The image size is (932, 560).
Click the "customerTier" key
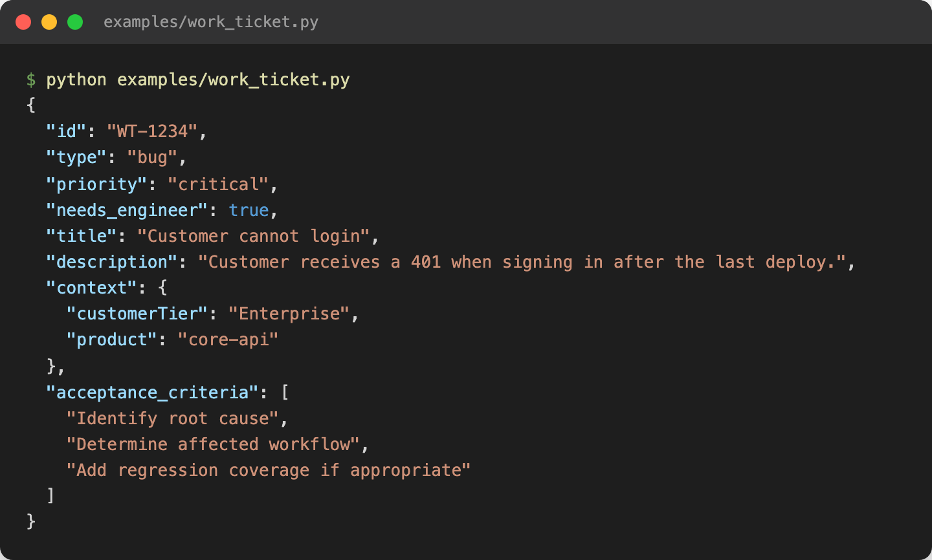137,314
